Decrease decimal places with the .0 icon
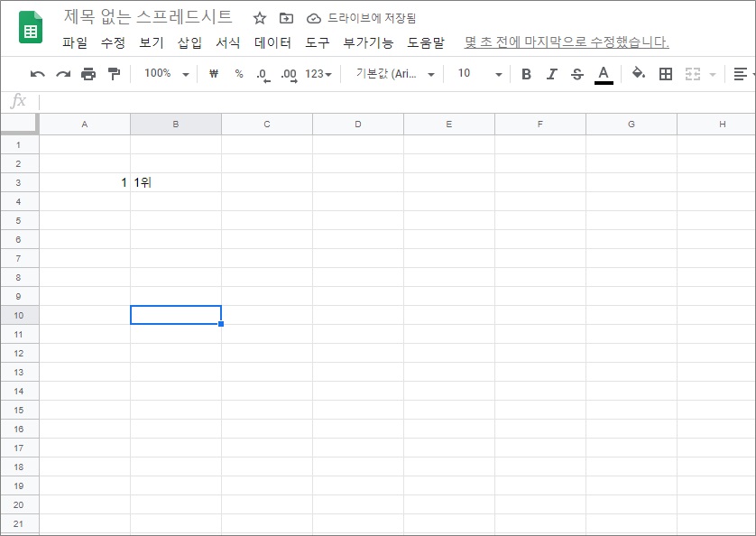 263,74
